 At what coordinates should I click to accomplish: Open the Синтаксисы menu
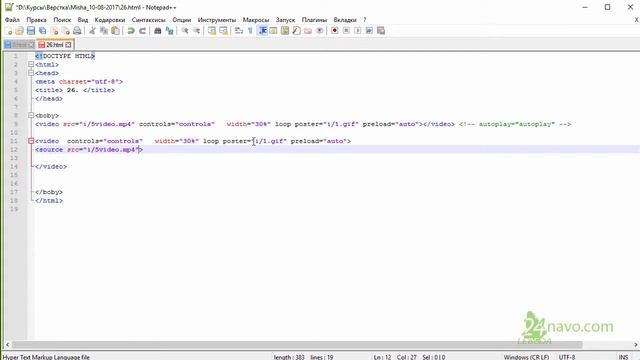click(149, 20)
